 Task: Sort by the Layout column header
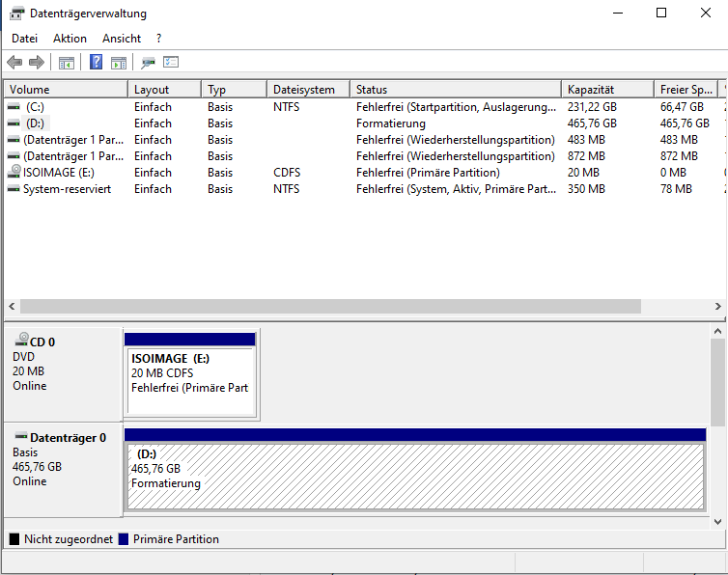[x=165, y=89]
